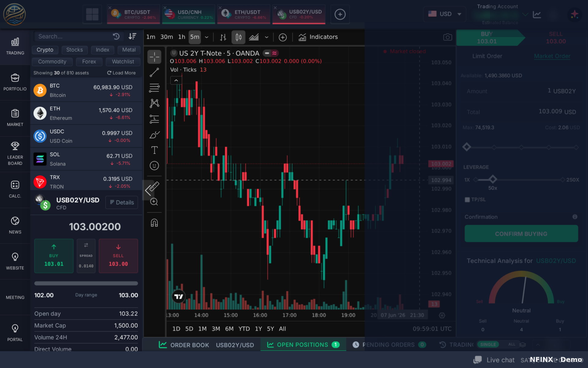Image resolution: width=588 pixels, height=368 pixels.
Task: Click the compare symbol plus icon
Action: click(283, 37)
